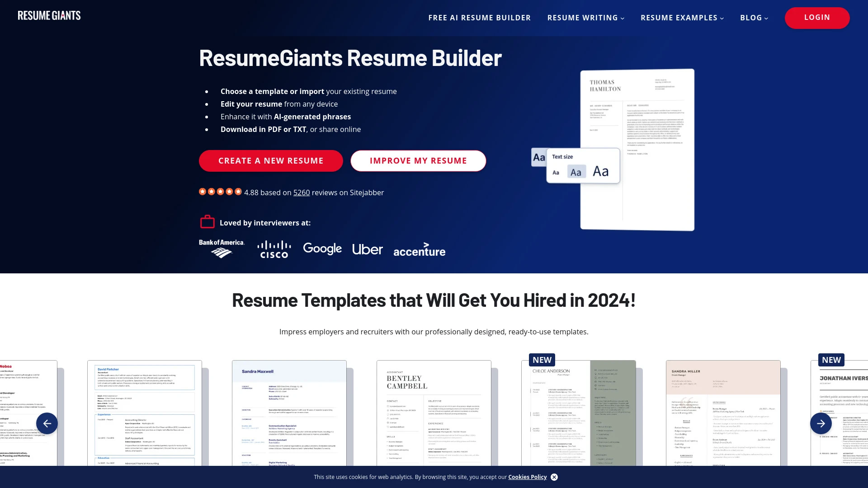Image resolution: width=868 pixels, height=488 pixels.
Task: Click the five-star rating icon display
Action: click(221, 192)
